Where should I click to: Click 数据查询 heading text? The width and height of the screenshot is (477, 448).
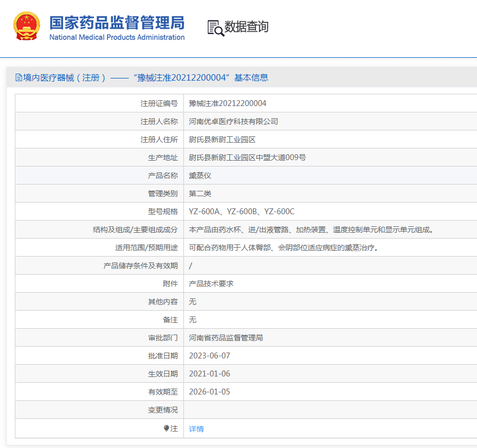[x=246, y=27]
